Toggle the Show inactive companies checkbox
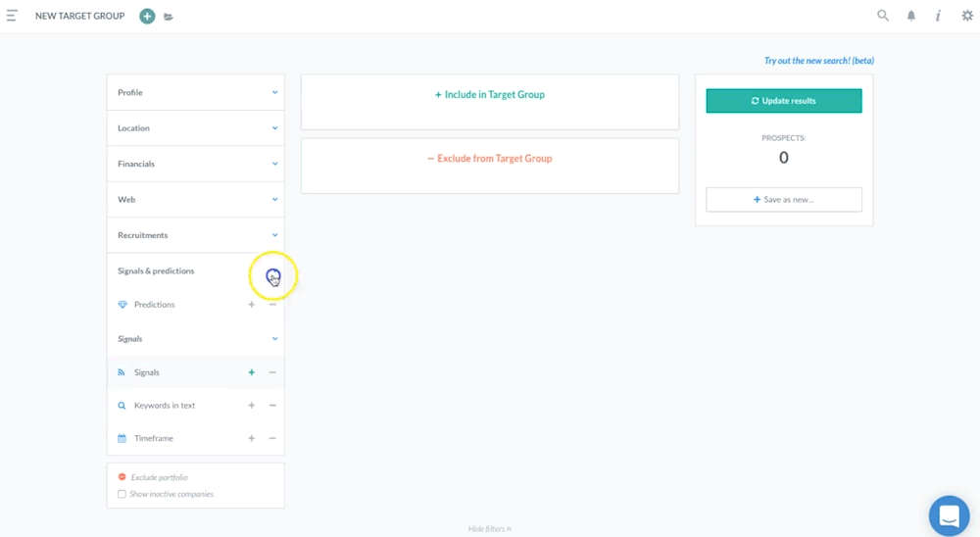This screenshot has width=980, height=537. click(x=122, y=494)
